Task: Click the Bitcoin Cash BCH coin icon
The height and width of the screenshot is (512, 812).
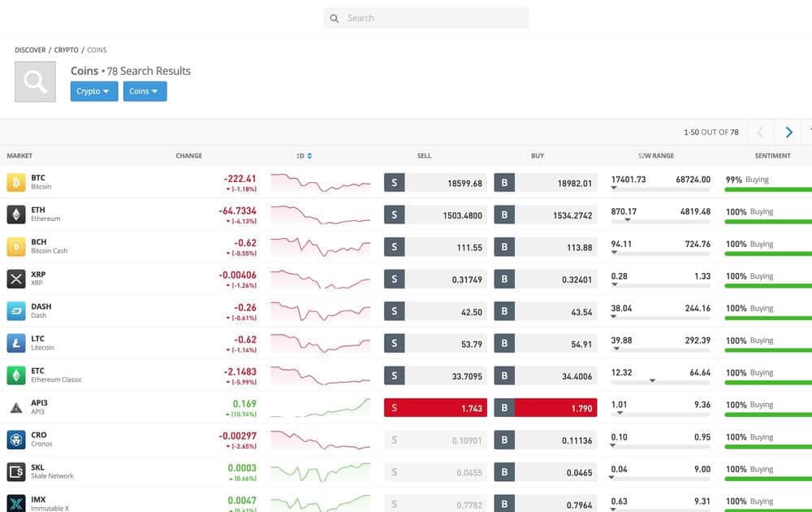Action: [x=16, y=247]
